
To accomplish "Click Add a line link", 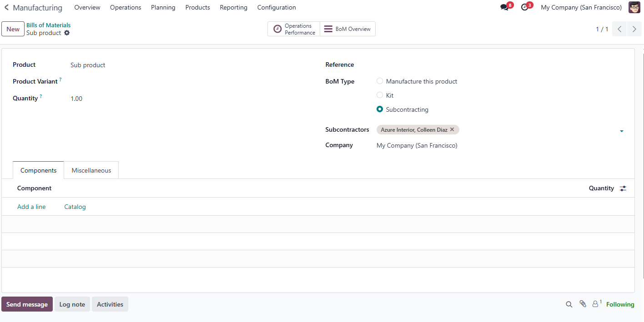I will 31,207.
